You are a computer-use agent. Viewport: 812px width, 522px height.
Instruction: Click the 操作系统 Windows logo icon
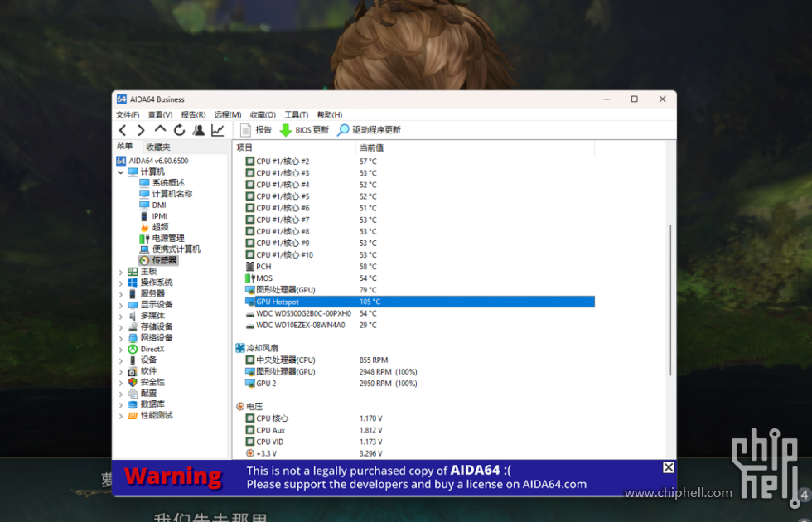(x=133, y=283)
